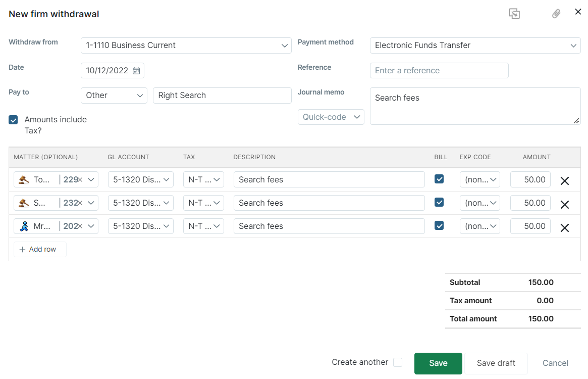This screenshot has width=588, height=379.
Task: Clear matter 232 using its small x
Action: (80, 203)
